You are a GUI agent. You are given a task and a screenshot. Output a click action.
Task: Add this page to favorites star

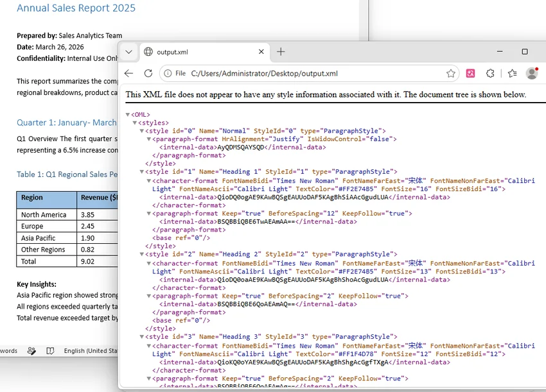point(450,73)
